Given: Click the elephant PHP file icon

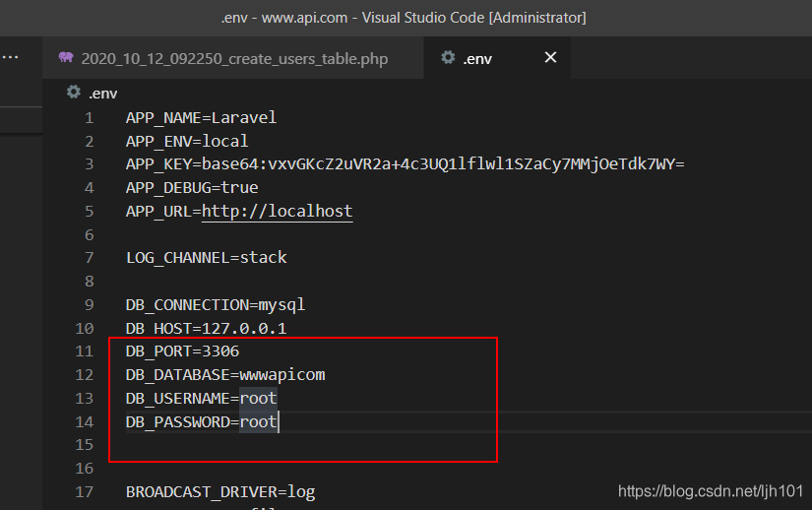Looking at the screenshot, I should 66,57.
